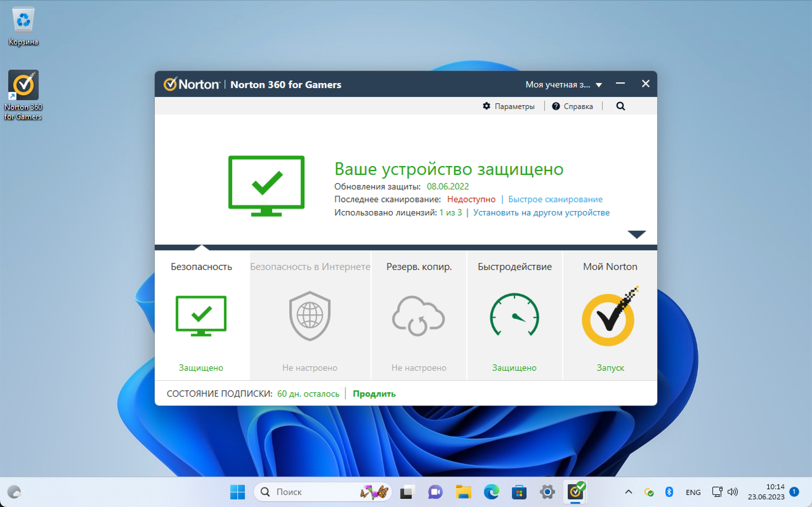Click the large protected monitor icon
Image resolution: width=812 pixels, height=507 pixels.
point(266,186)
